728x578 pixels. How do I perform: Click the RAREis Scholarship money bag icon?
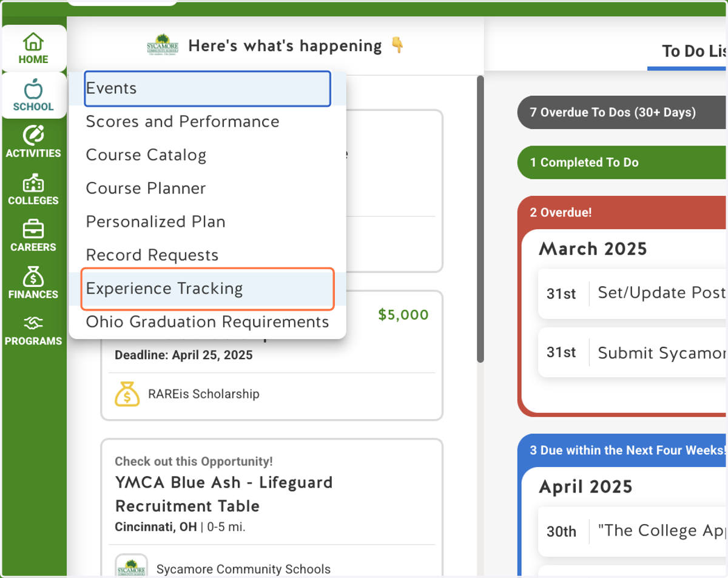click(x=127, y=394)
